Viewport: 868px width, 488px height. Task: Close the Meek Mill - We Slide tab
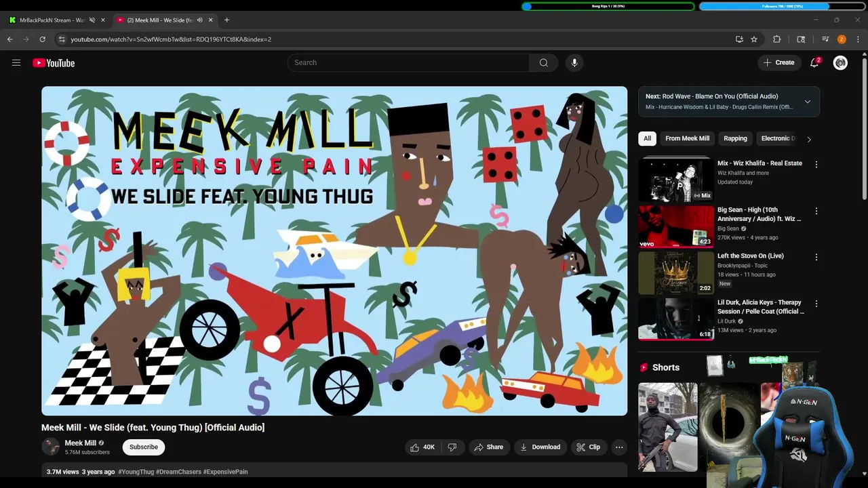click(x=210, y=20)
